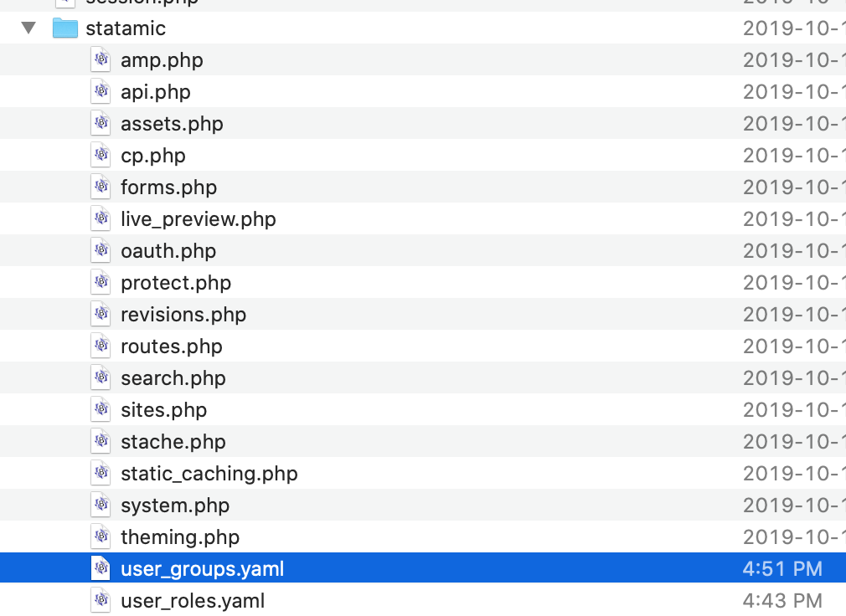Click the file icon beside oauth.php

[101, 250]
